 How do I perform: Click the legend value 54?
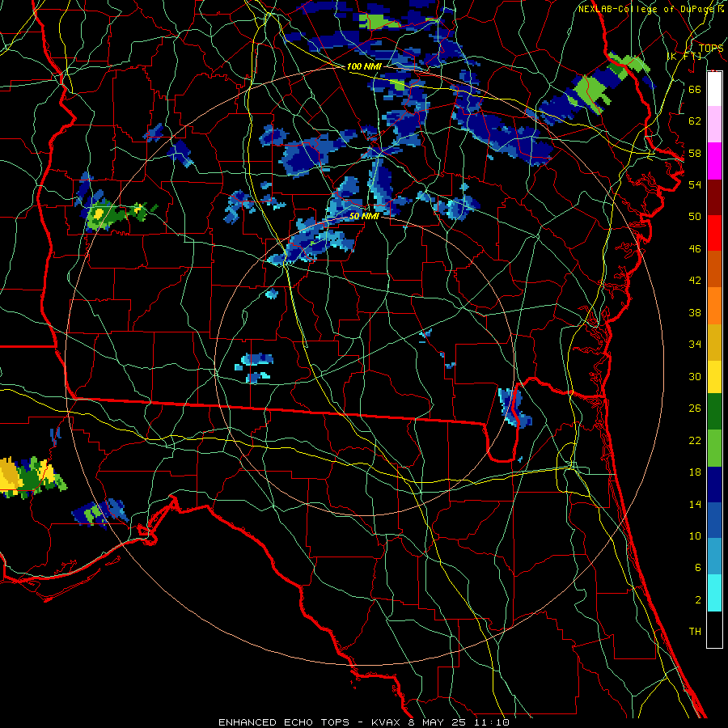(695, 184)
